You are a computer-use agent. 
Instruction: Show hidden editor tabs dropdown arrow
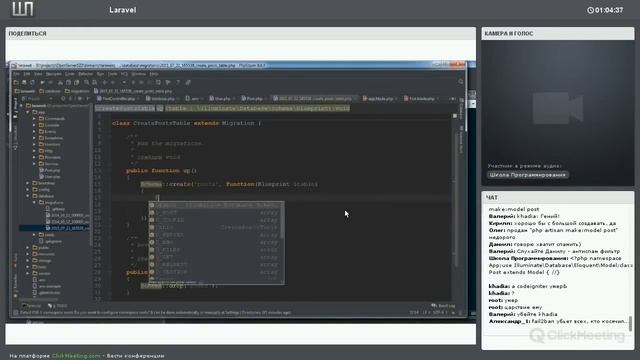pos(452,99)
